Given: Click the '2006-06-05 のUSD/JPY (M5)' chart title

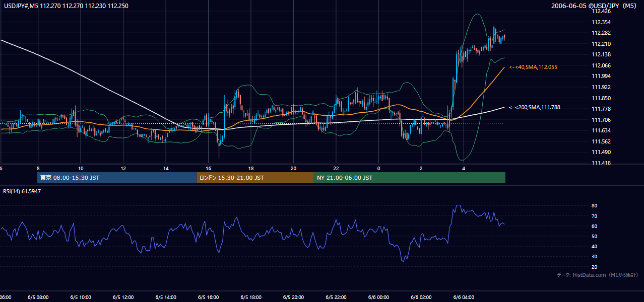Looking at the screenshot, I should tap(595, 6).
